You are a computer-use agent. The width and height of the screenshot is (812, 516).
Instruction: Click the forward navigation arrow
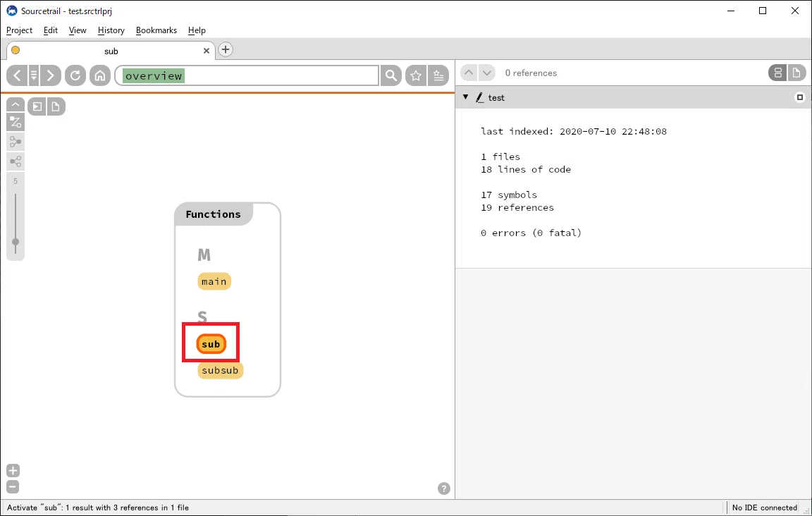pyautogui.click(x=50, y=75)
